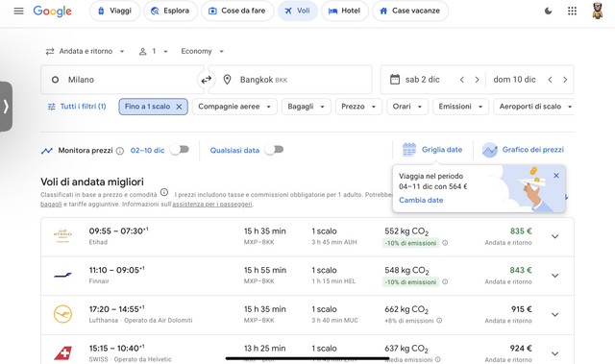This screenshot has width=615, height=364.
Task: Open the sab 2 dic departure date
Action: point(422,80)
